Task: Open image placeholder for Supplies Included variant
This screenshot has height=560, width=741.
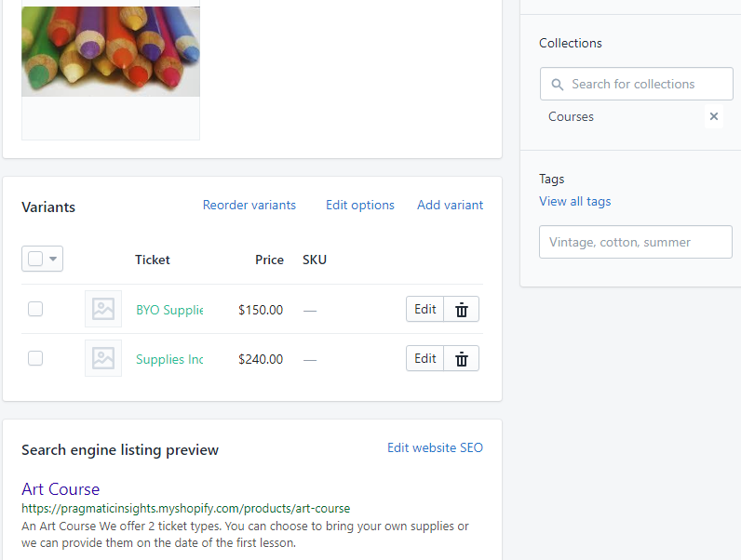Action: (103, 358)
